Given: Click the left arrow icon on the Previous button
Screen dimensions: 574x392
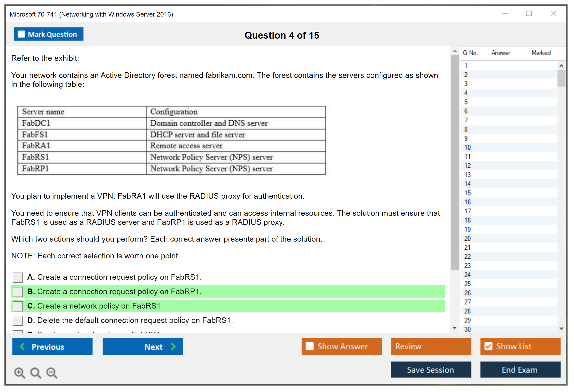Looking at the screenshot, I should 23,347.
